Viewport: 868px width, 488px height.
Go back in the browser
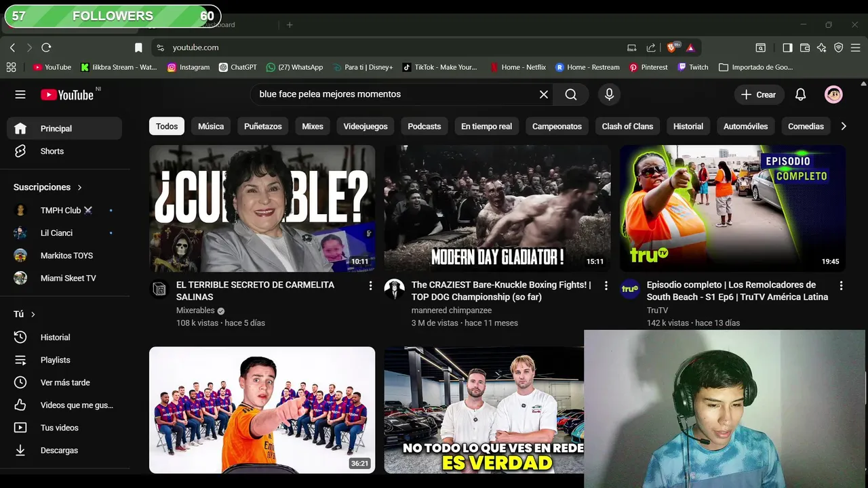[x=12, y=47]
